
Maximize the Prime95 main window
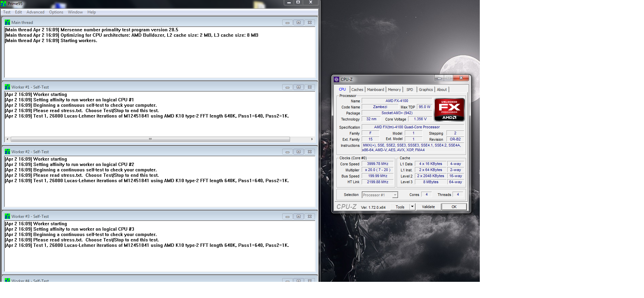(x=298, y=2)
